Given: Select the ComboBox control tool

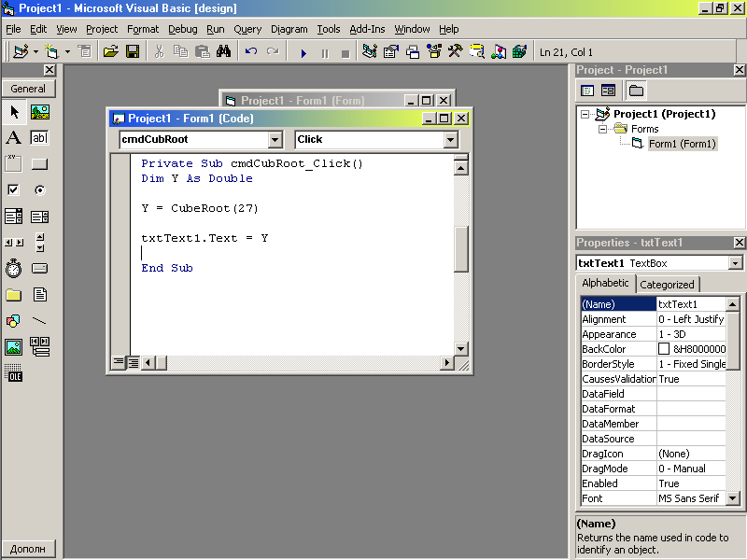Looking at the screenshot, I should [14, 217].
